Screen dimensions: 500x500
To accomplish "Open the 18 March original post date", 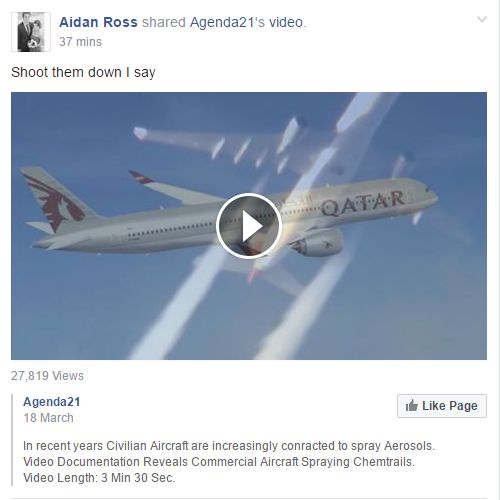I will (48, 418).
